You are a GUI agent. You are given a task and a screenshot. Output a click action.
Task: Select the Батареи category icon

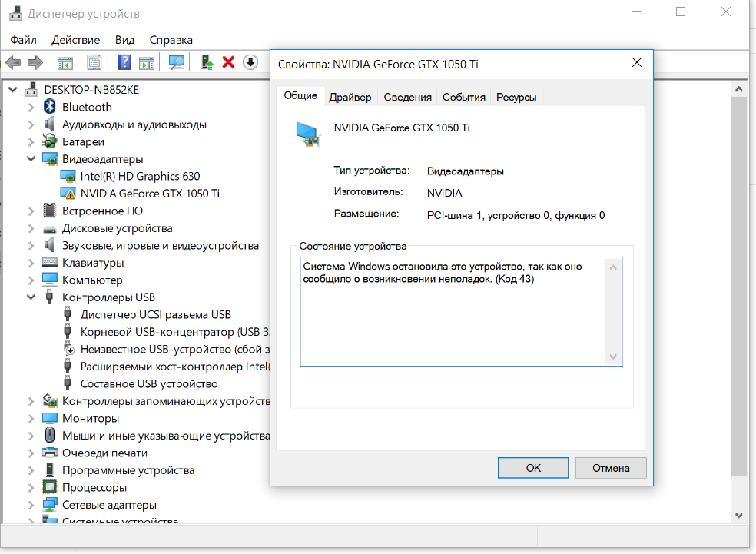50,141
